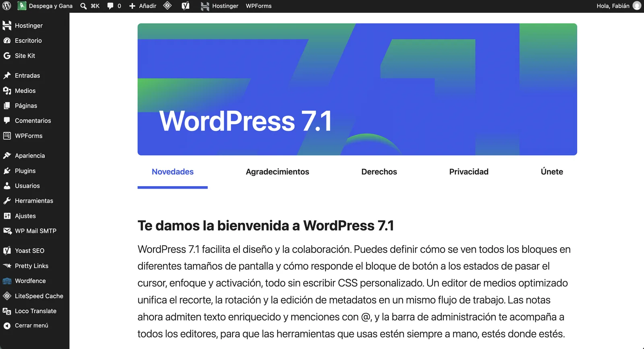
Task: Click the Escritorio dashboard icon
Action: click(7, 41)
